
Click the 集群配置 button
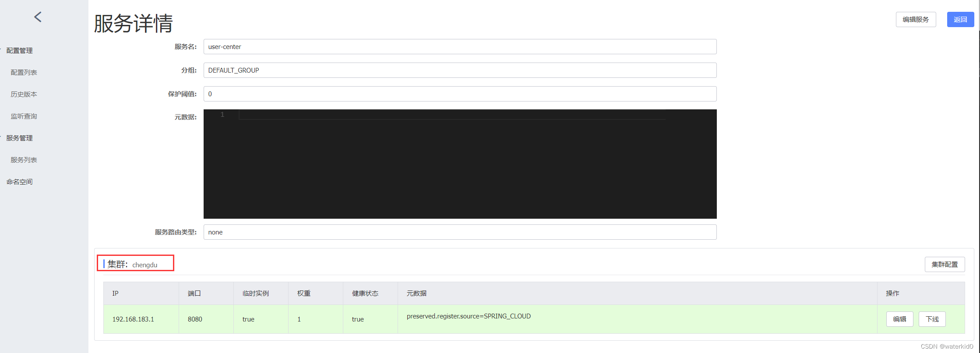pyautogui.click(x=945, y=265)
